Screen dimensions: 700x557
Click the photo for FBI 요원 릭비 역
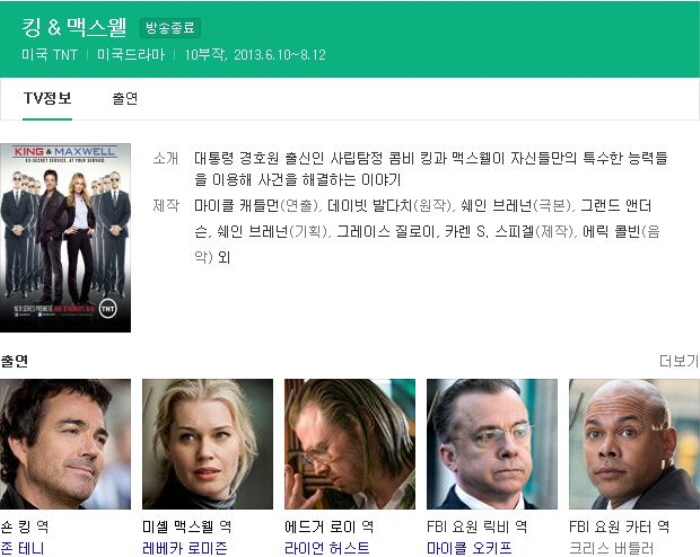(x=492, y=444)
